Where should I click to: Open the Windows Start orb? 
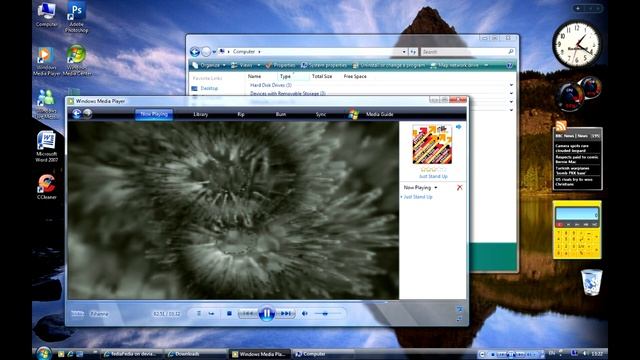[43, 353]
